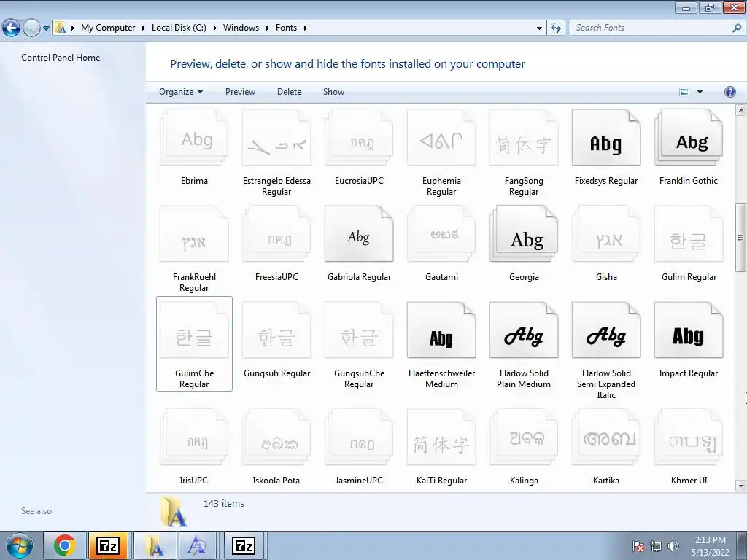Click the search magnifier icon
747x560 pixels.
(x=737, y=28)
